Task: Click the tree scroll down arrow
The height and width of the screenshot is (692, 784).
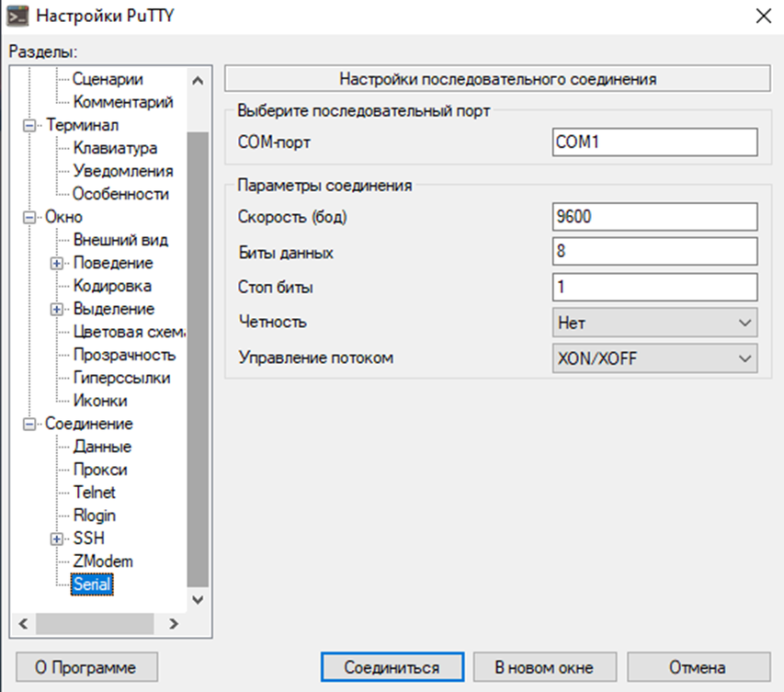Action: 198,599
